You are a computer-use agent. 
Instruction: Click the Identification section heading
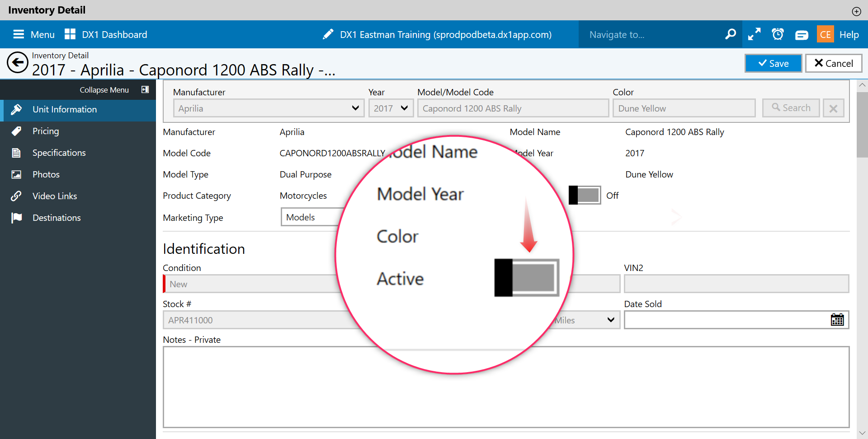coord(204,249)
